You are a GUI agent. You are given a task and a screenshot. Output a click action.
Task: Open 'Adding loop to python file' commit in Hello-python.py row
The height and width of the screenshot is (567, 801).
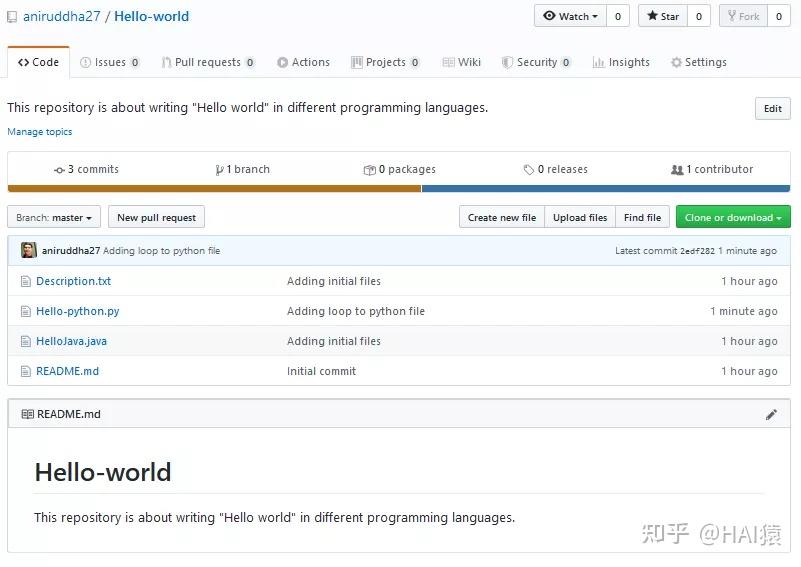356,311
